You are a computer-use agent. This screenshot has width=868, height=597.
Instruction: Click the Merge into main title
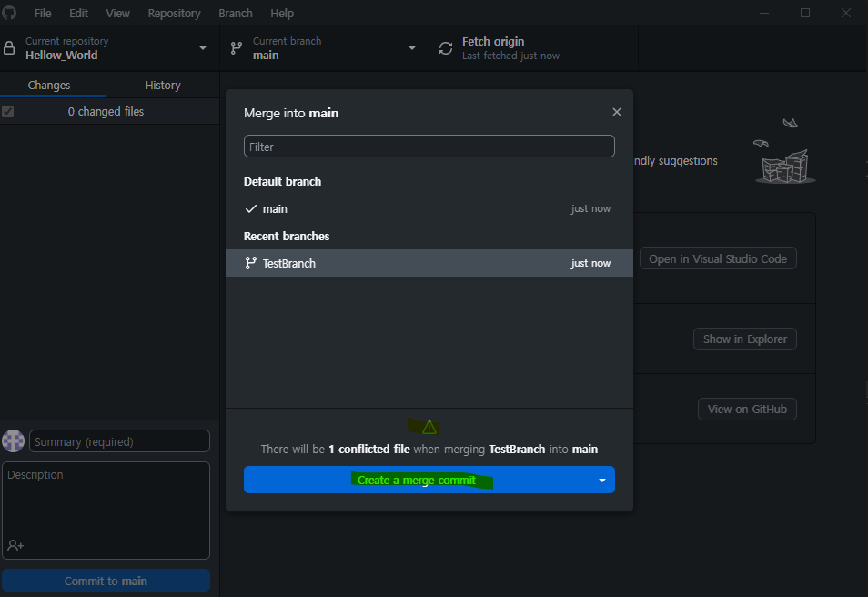[291, 113]
